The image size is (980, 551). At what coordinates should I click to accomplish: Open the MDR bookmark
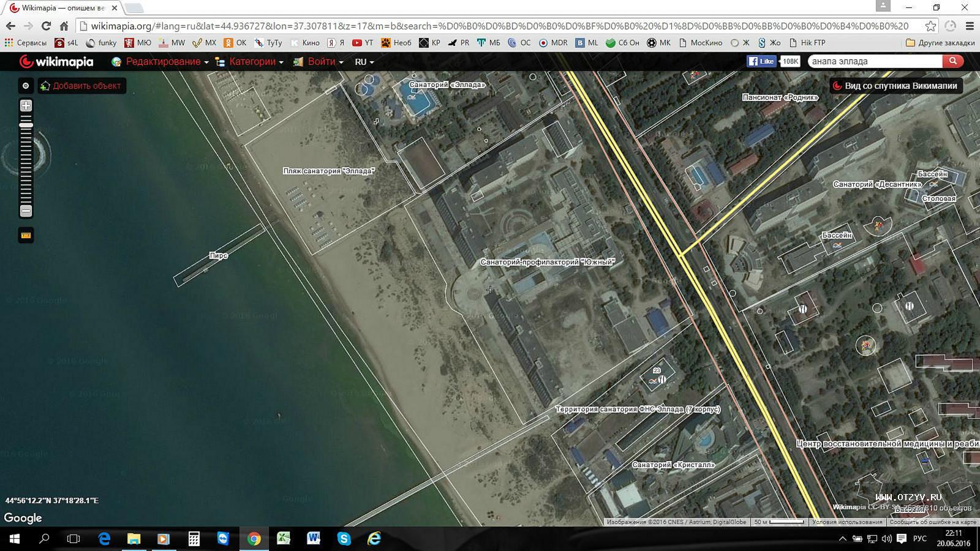point(553,43)
